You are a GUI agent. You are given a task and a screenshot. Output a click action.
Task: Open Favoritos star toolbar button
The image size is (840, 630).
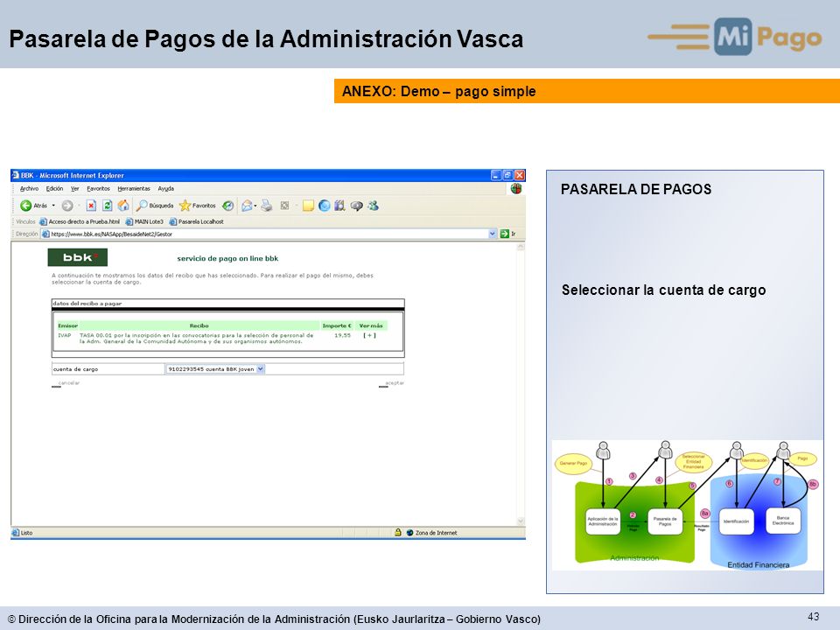point(197,205)
